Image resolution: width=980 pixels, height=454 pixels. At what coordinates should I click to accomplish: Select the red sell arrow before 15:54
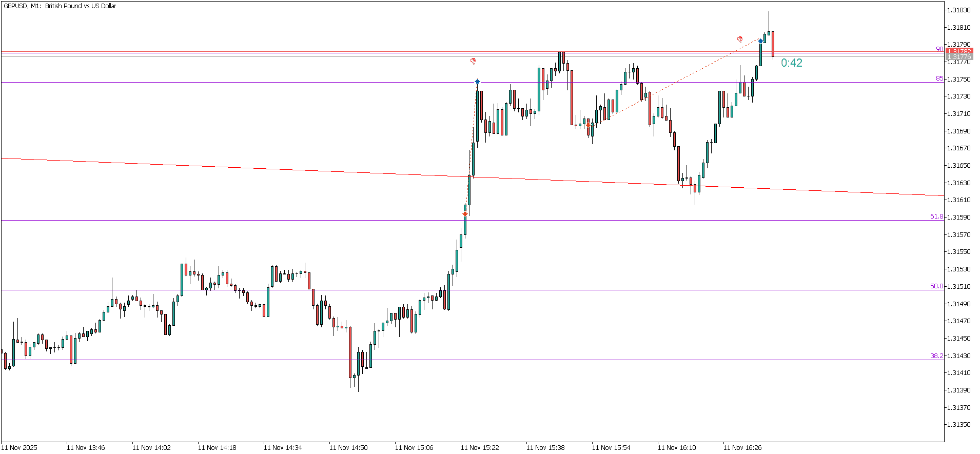click(588, 125)
